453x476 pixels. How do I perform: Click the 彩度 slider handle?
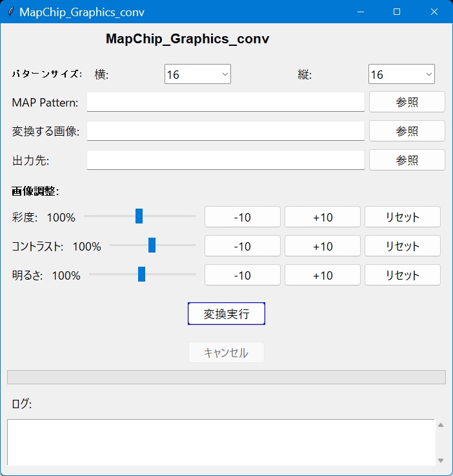tap(139, 216)
